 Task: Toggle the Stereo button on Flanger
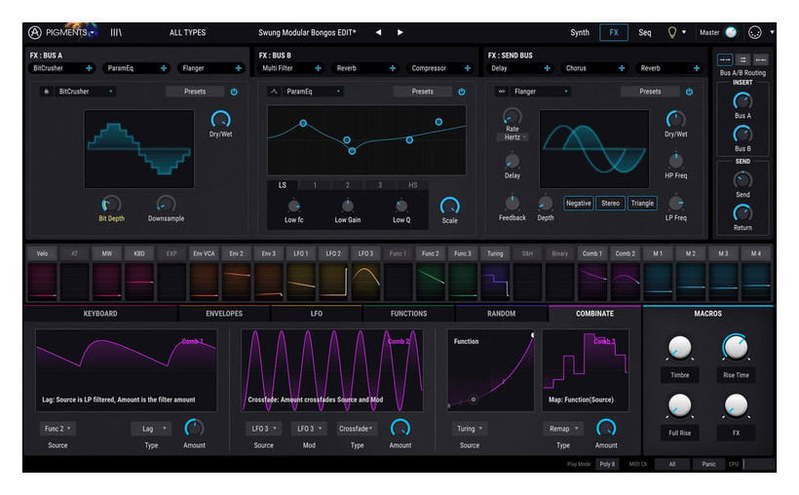[x=610, y=203]
